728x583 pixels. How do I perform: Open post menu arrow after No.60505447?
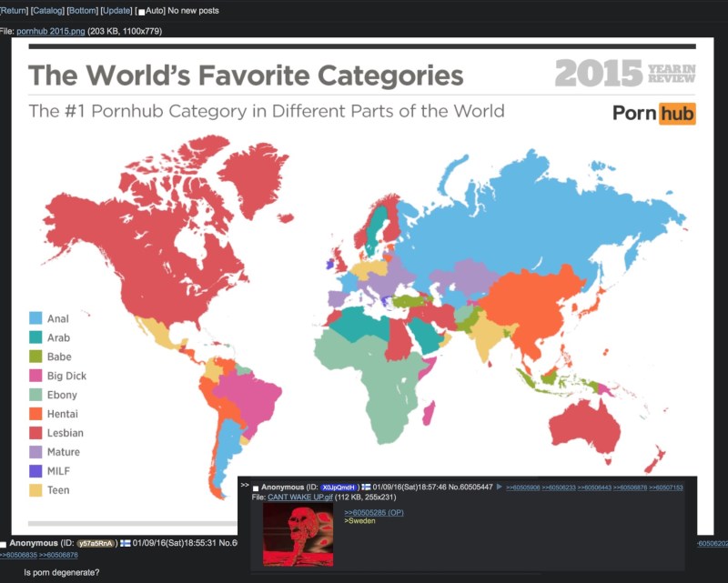pyautogui.click(x=499, y=488)
